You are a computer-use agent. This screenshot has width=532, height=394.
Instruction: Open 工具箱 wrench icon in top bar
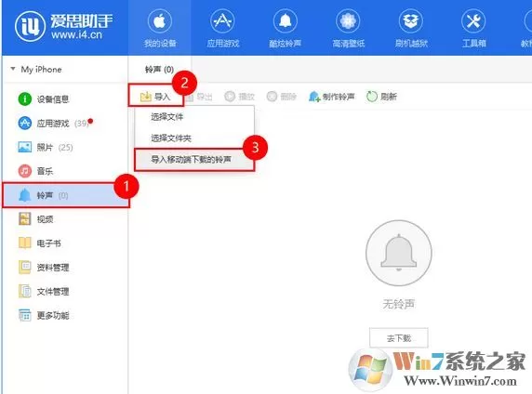click(473, 21)
